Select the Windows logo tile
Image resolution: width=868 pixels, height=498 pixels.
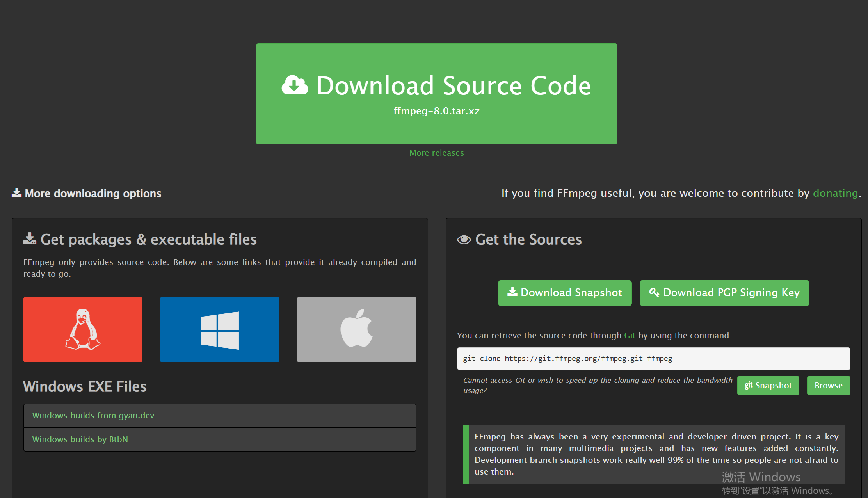[220, 329]
